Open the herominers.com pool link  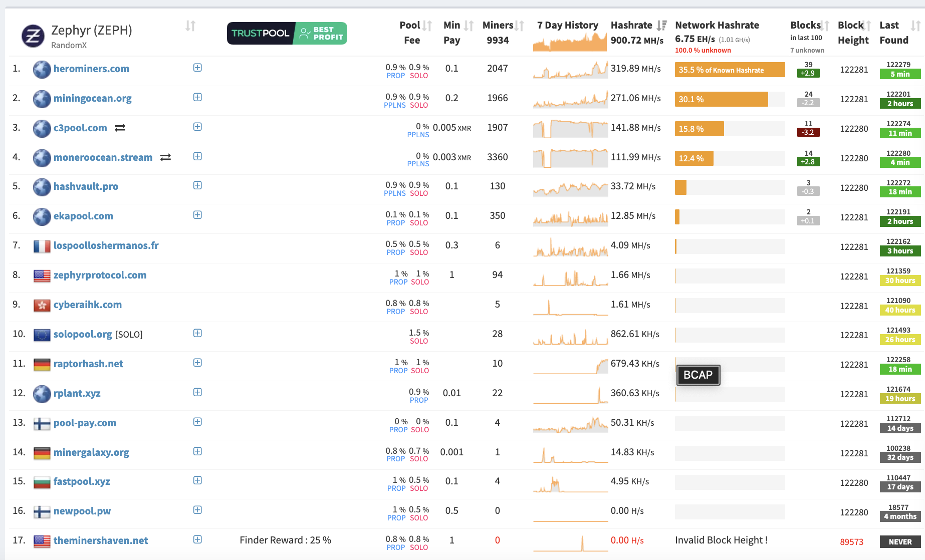[91, 69]
